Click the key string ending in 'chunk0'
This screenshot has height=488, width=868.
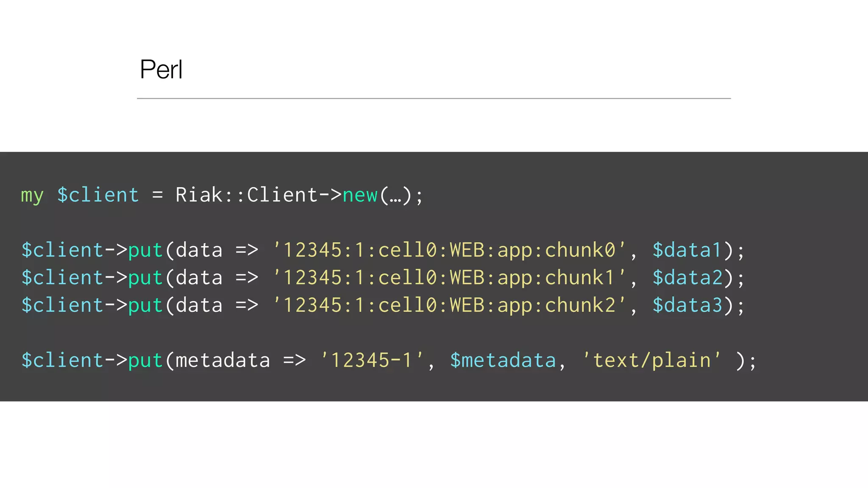449,250
